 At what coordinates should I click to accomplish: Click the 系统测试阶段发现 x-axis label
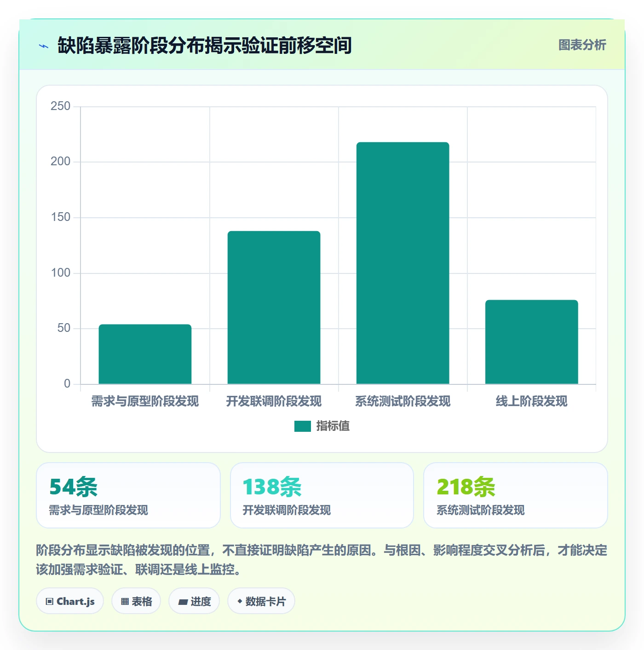(x=402, y=401)
